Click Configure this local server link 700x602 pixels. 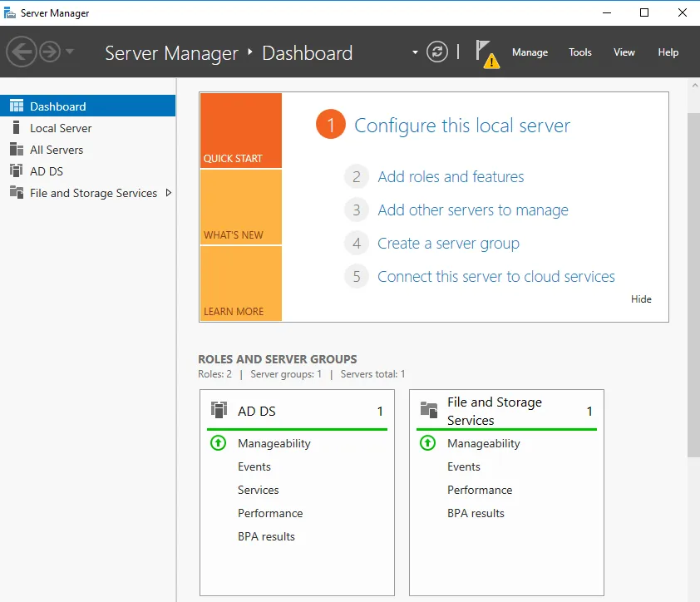pyautogui.click(x=462, y=126)
